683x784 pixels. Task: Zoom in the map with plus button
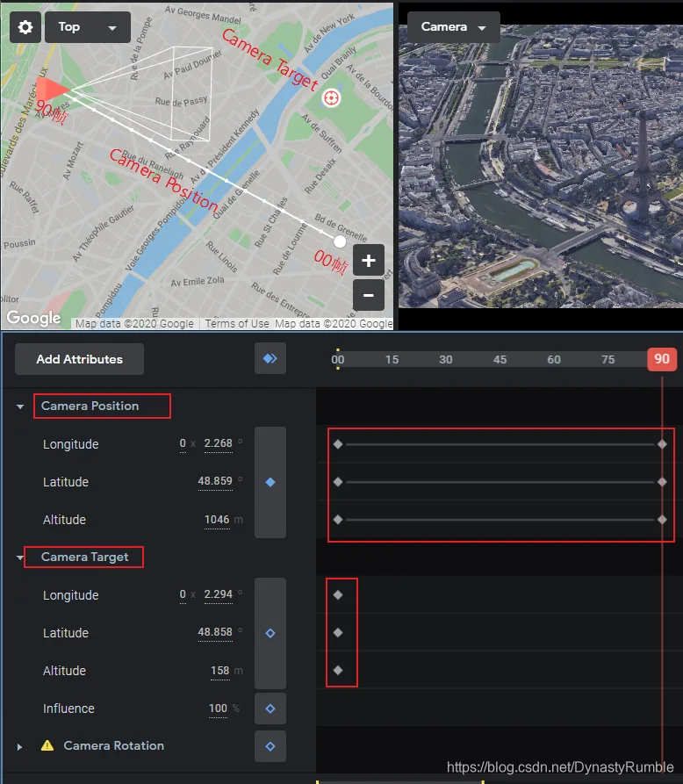[x=369, y=260]
